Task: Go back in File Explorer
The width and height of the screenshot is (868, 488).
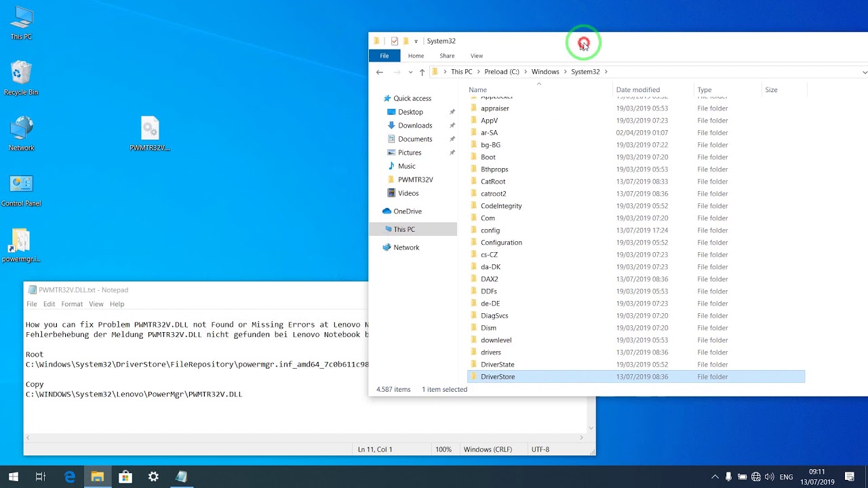Action: (380, 72)
